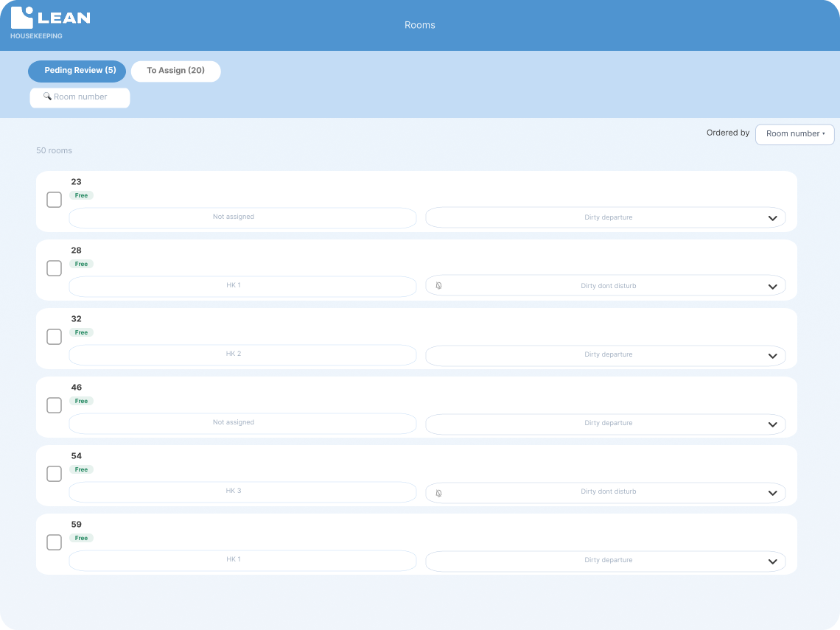Viewport: 840px width, 630px height.
Task: Click Dirty departure text in room 32
Action: click(x=608, y=354)
